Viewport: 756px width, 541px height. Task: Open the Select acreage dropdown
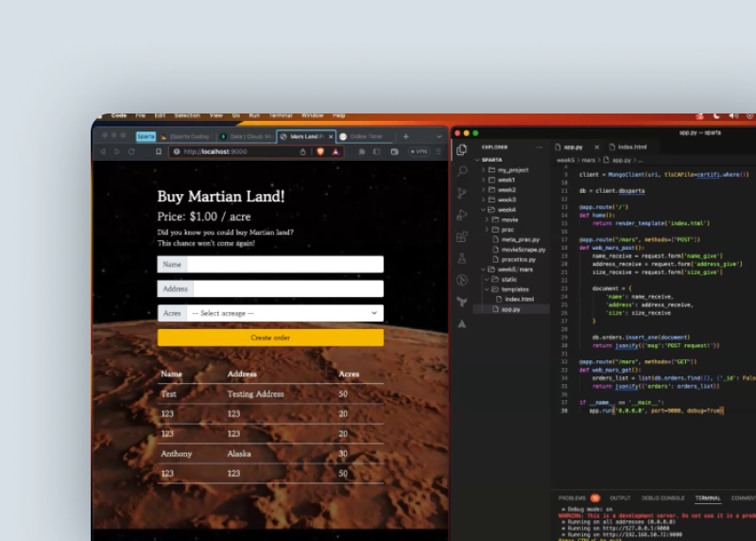point(283,313)
